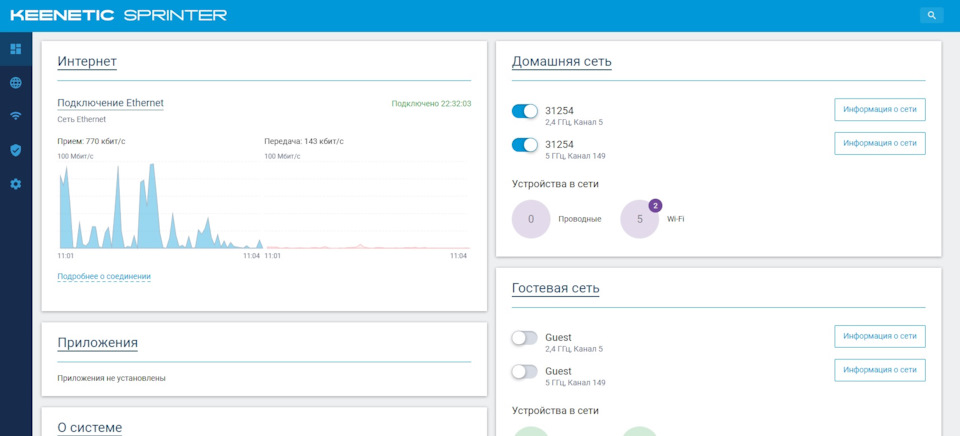Open the Интернет section heading

click(x=87, y=61)
